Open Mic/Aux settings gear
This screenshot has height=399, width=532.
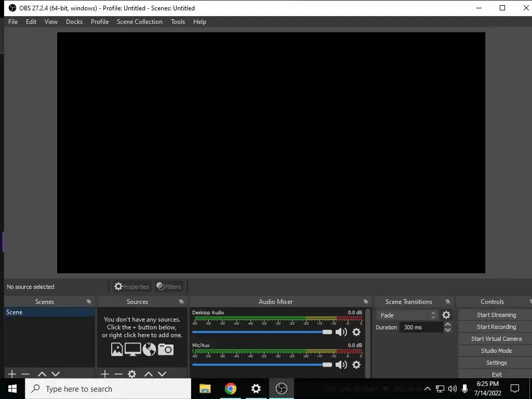point(356,364)
